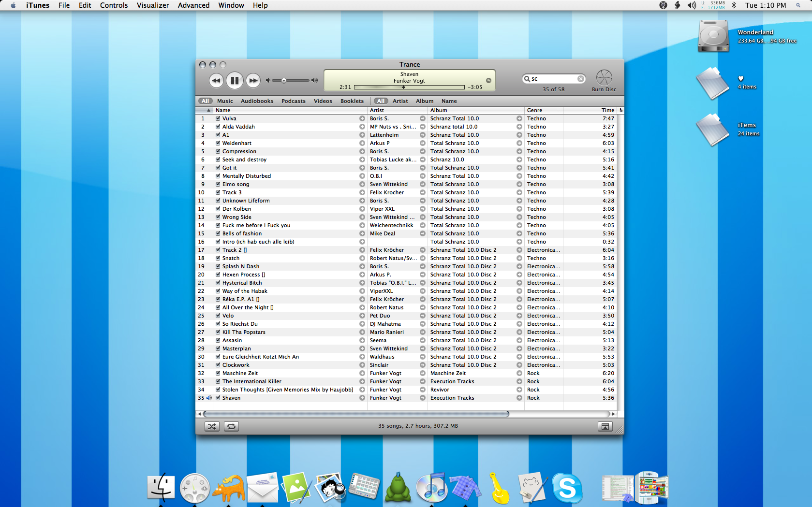Screen dimensions: 812x507
Task: Click the arrow next to Vulva name
Action: pyautogui.click(x=362, y=118)
